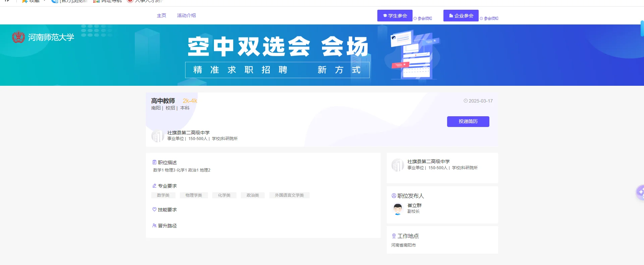The image size is (644, 265).
Task: Select the 外国语言文学类 major tag
Action: click(x=289, y=195)
